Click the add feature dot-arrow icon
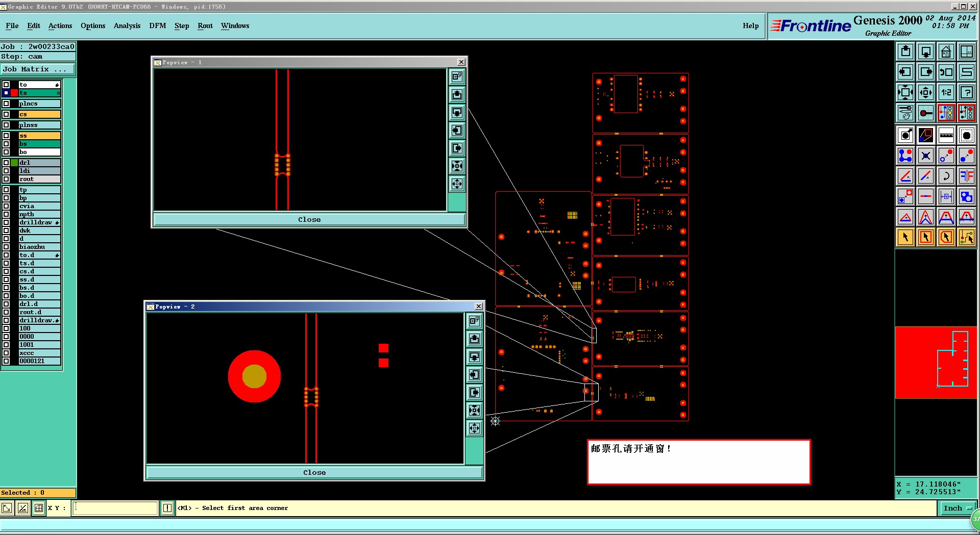 pyautogui.click(x=905, y=135)
